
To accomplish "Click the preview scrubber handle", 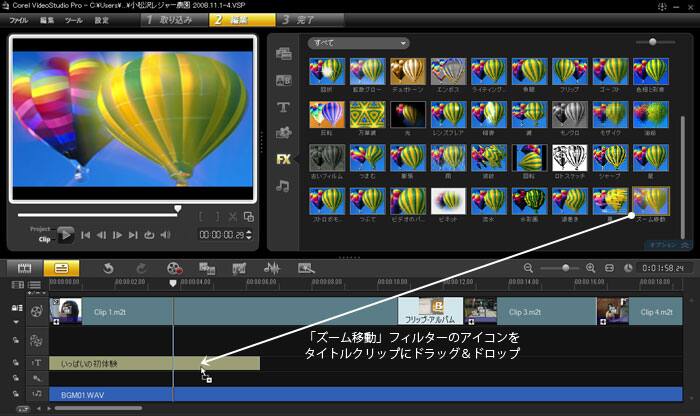I will point(178,208).
